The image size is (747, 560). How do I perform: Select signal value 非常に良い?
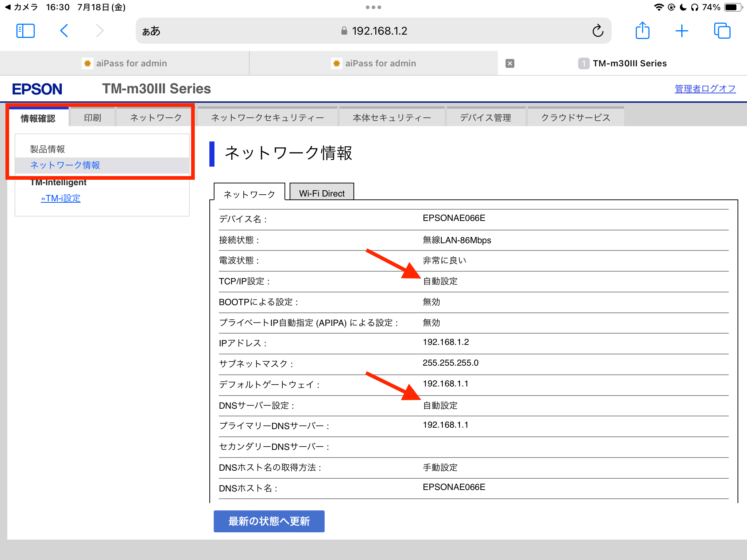[444, 260]
